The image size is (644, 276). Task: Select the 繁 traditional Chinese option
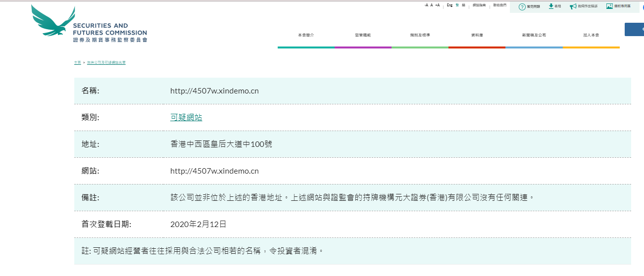coord(457,5)
